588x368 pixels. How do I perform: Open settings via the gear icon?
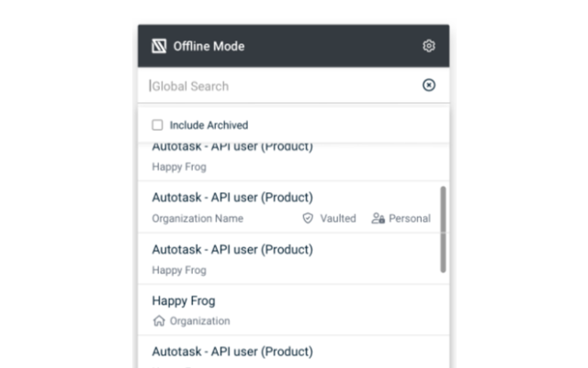point(429,46)
